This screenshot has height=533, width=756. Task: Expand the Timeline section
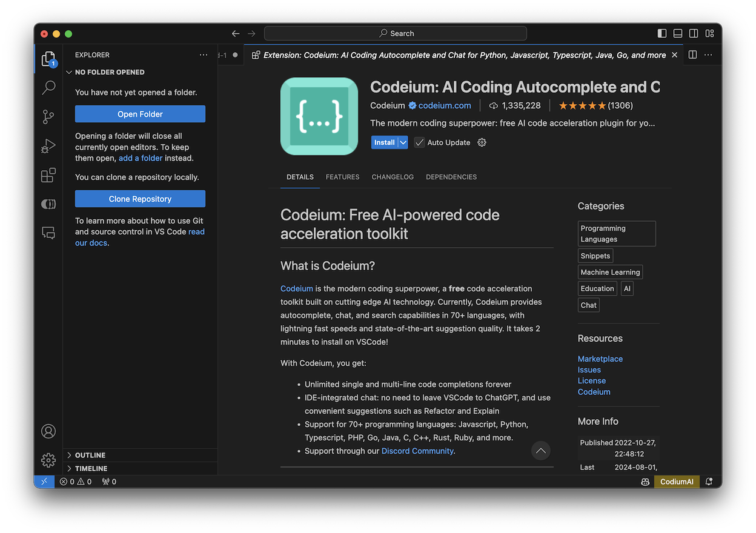coord(91,468)
